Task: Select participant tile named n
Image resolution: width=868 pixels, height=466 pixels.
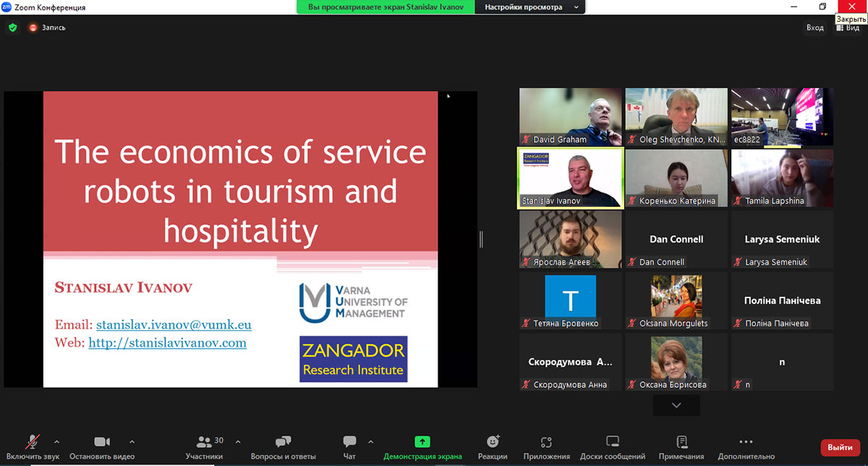Action: [x=782, y=362]
